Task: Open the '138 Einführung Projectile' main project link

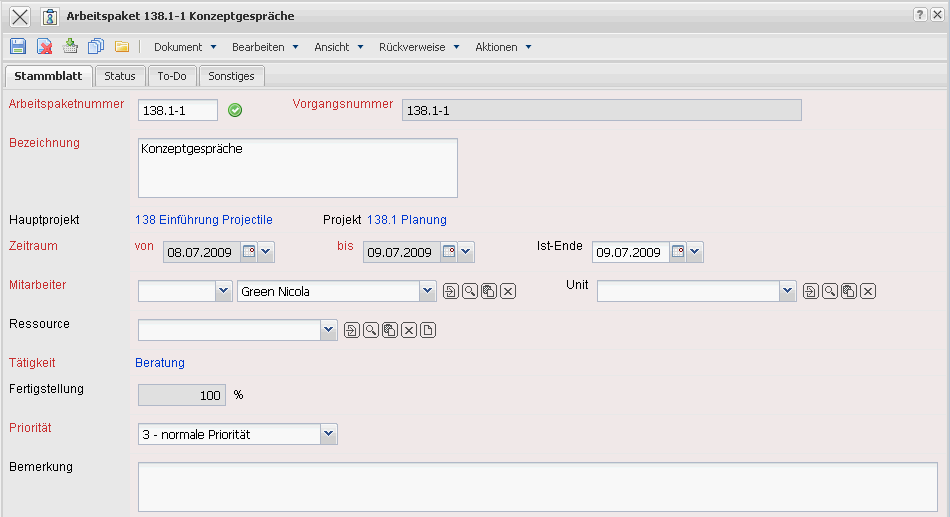Action: pyautogui.click(x=204, y=220)
